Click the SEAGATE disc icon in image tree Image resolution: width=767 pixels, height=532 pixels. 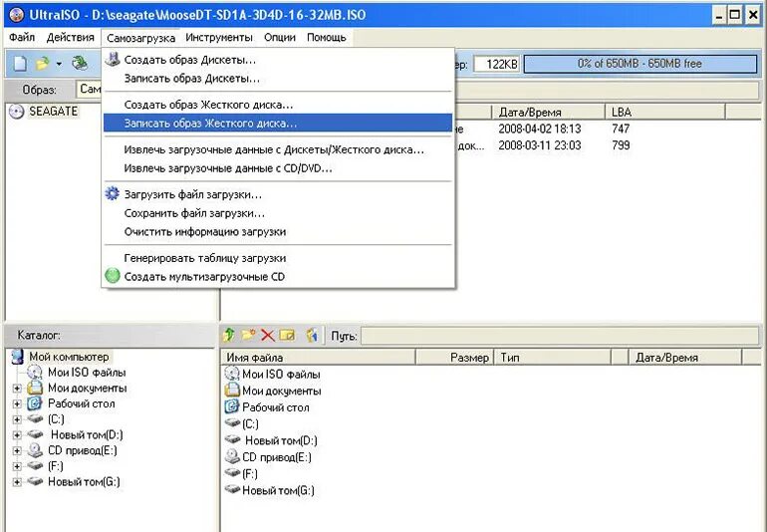click(x=17, y=112)
